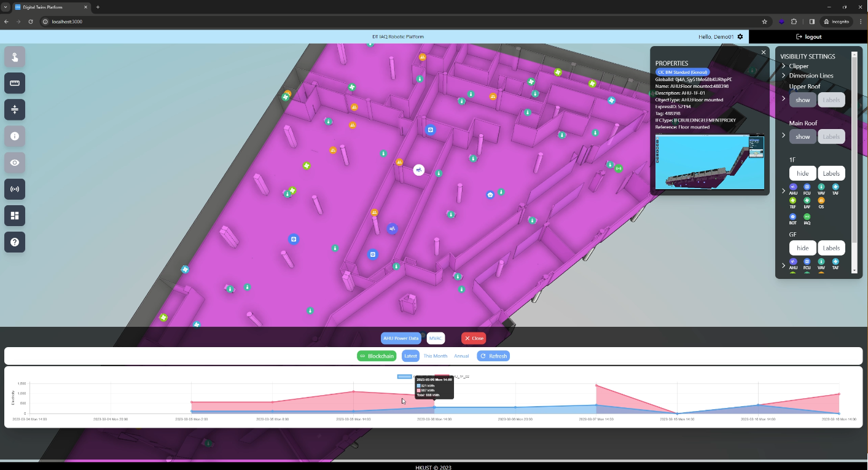Hide the 1F floor
Image resolution: width=868 pixels, height=470 pixels.
[802, 174]
